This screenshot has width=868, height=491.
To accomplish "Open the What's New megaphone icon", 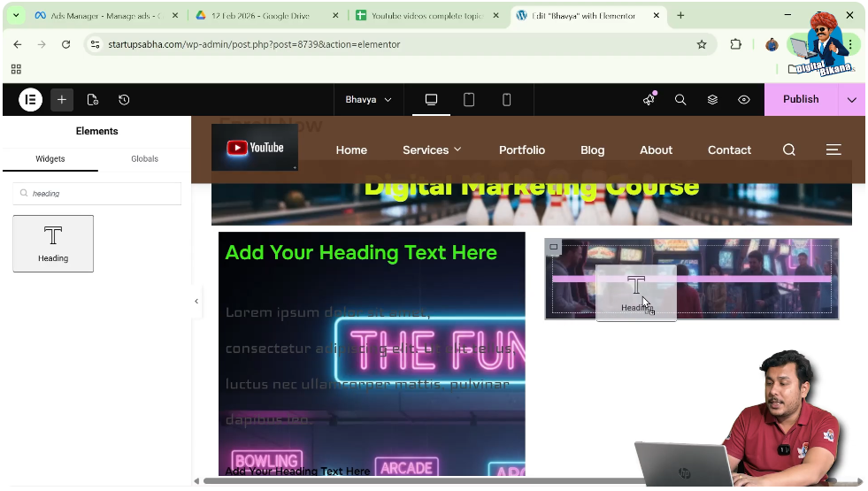I will pyautogui.click(x=649, y=99).
